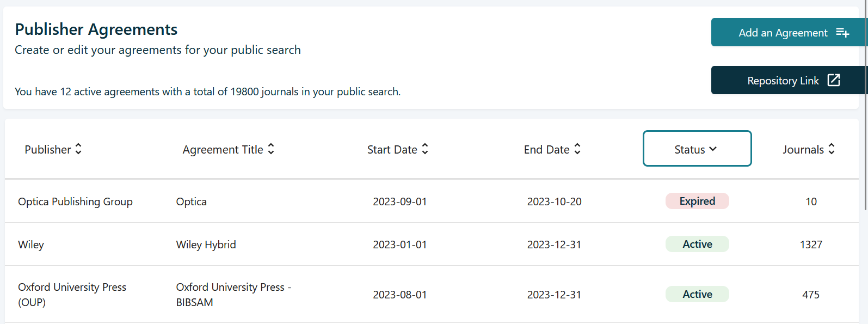The image size is (868, 324).
Task: Click the add-agreement icon on the teal button
Action: (x=842, y=32)
